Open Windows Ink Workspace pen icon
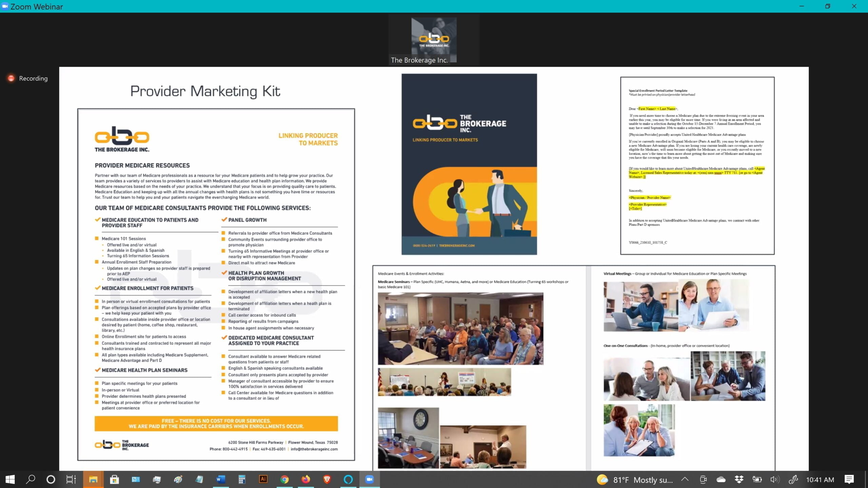This screenshot has width=868, height=488. [x=793, y=479]
